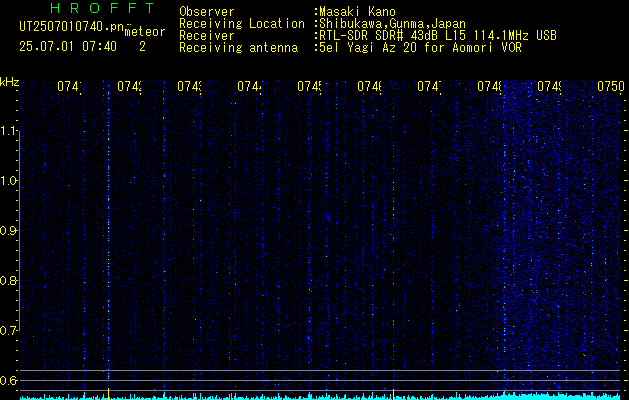Click the 0749 time marker
This screenshot has height=400, width=629.
[550, 86]
